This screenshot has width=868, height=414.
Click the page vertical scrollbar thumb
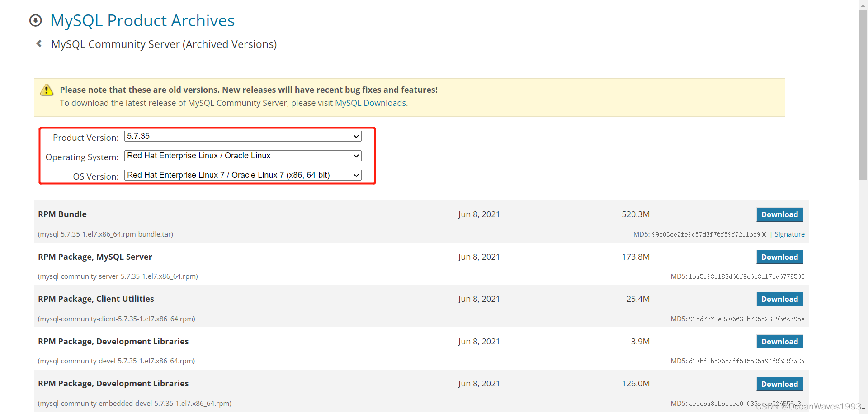tap(863, 95)
